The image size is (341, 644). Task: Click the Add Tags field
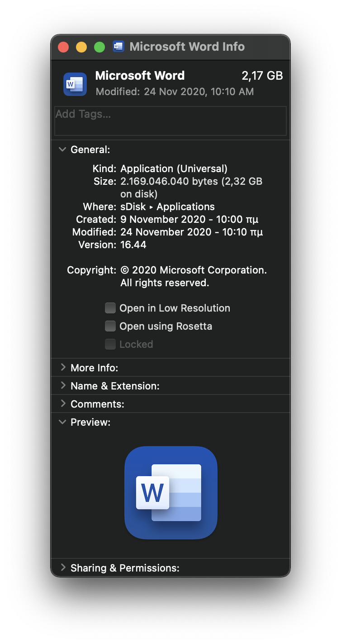click(x=170, y=121)
